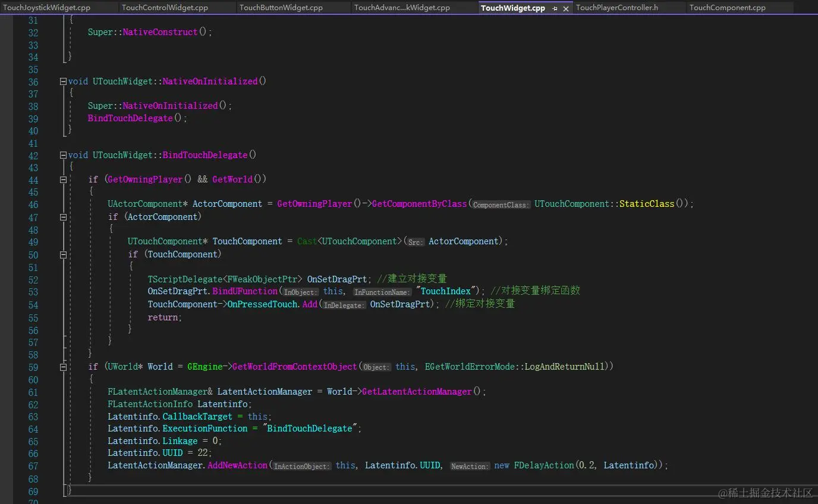Click StaticClass on line 46

coord(647,204)
